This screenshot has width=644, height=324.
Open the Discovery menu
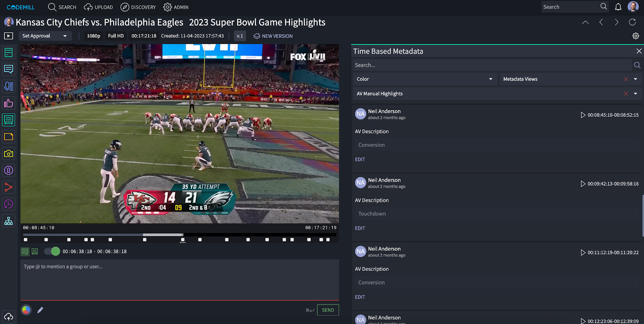(x=138, y=7)
